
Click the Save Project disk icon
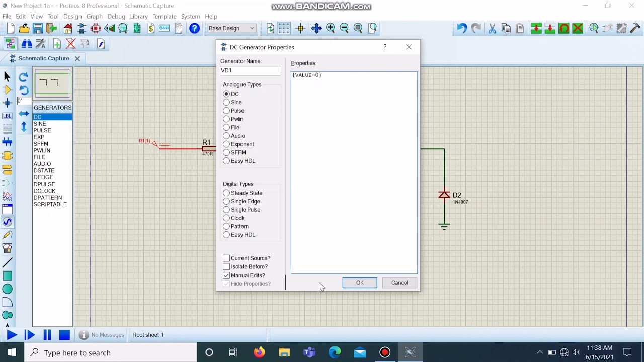click(x=38, y=28)
